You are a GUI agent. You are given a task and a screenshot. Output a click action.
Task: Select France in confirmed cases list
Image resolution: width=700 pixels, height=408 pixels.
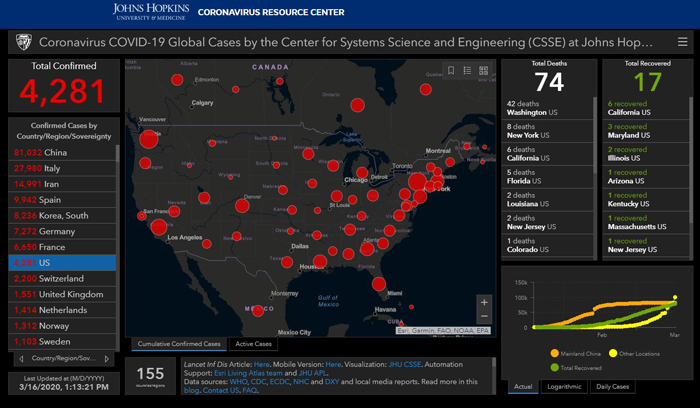62,247
